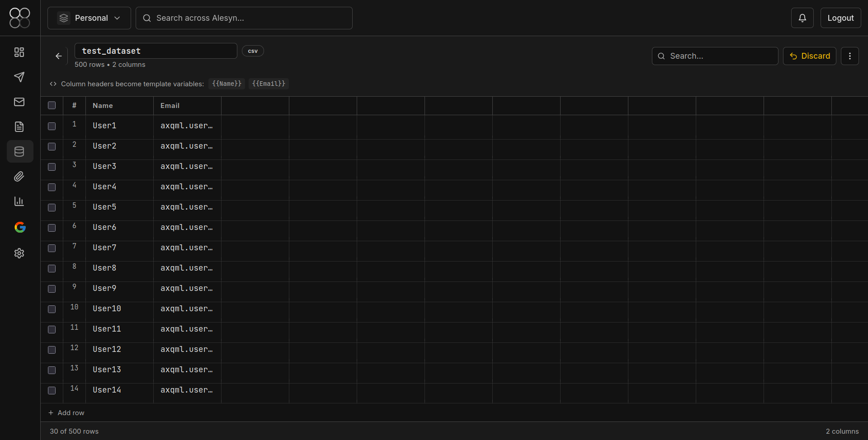Check the checkbox for User1 row
This screenshot has height=440, width=868.
coord(52,126)
